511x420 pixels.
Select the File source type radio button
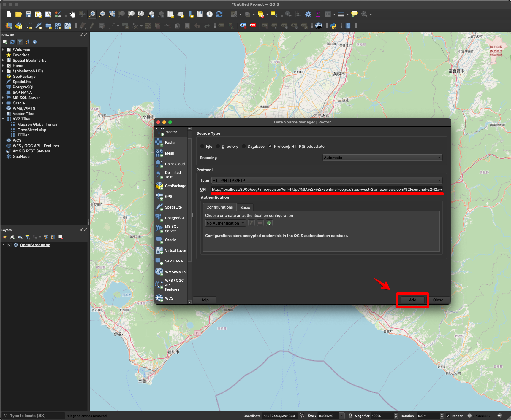pos(202,146)
